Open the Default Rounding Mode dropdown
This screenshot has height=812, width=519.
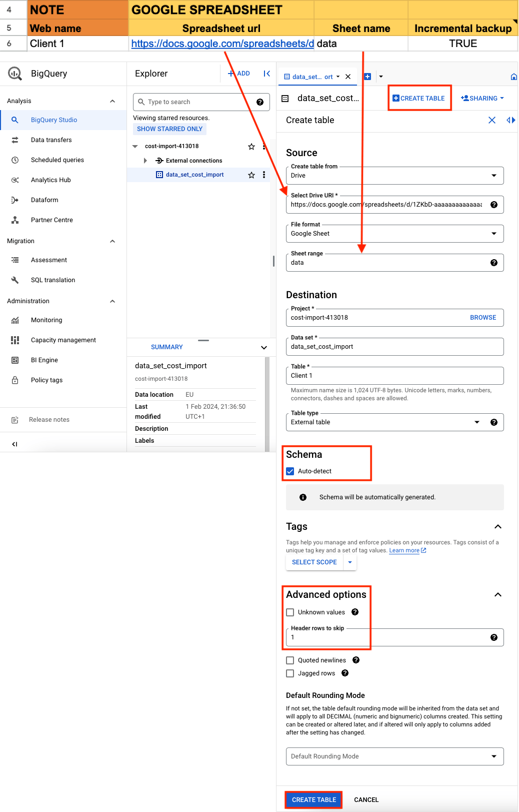coord(394,756)
